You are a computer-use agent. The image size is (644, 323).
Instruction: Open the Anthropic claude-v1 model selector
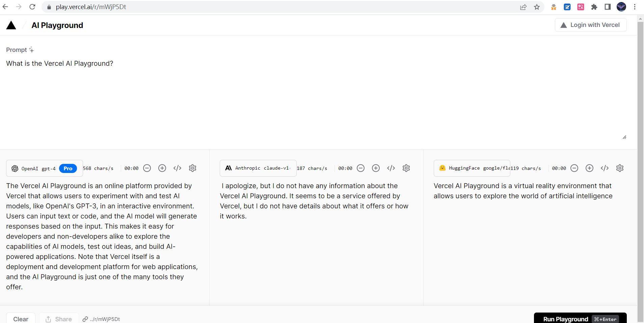258,168
